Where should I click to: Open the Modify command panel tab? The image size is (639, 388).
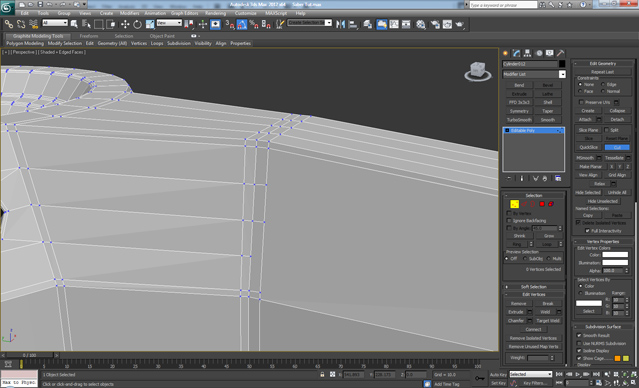tap(517, 53)
